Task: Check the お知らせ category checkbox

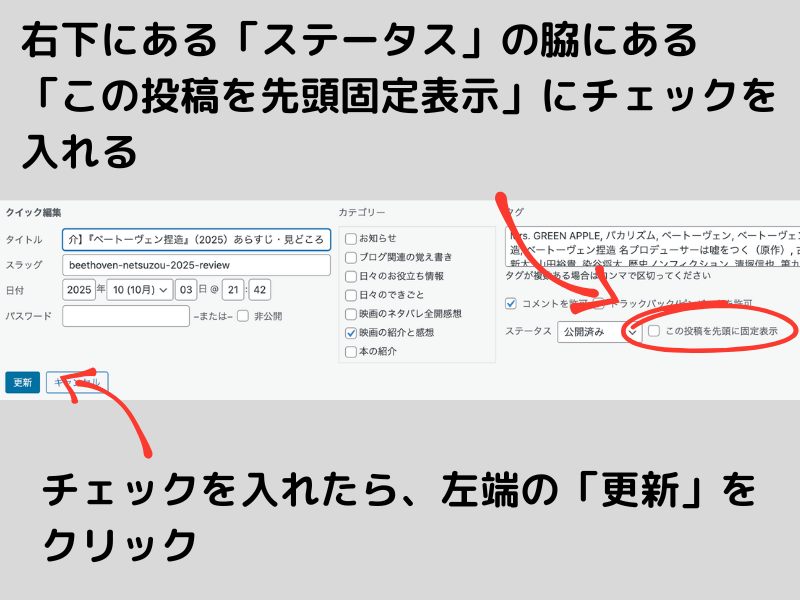Action: point(350,238)
